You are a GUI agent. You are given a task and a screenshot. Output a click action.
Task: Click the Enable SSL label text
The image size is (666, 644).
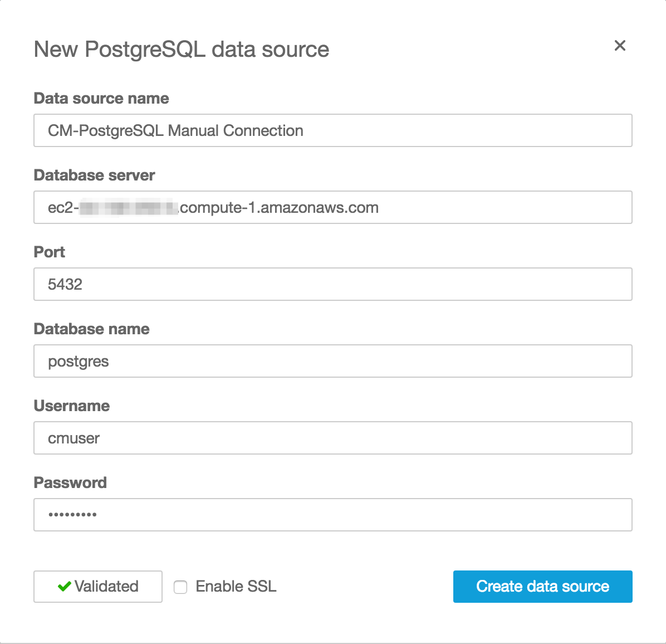coord(236,586)
